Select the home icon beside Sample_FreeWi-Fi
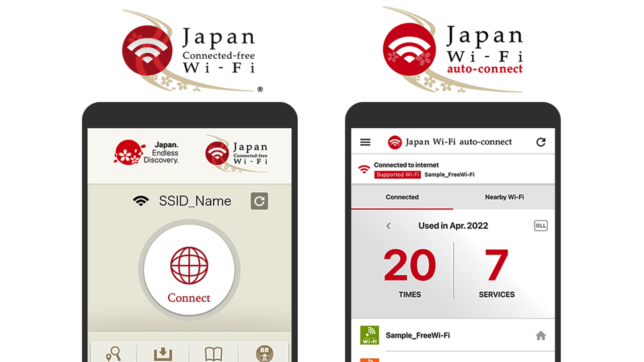644x362 pixels. coord(541,336)
